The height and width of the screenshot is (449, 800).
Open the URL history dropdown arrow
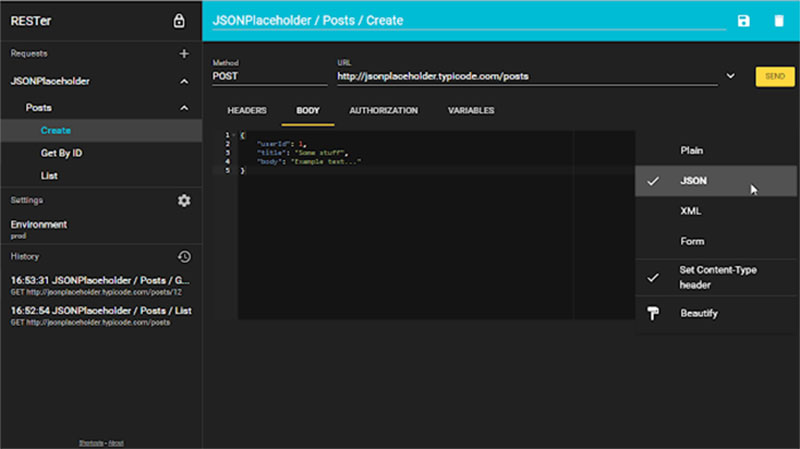731,76
